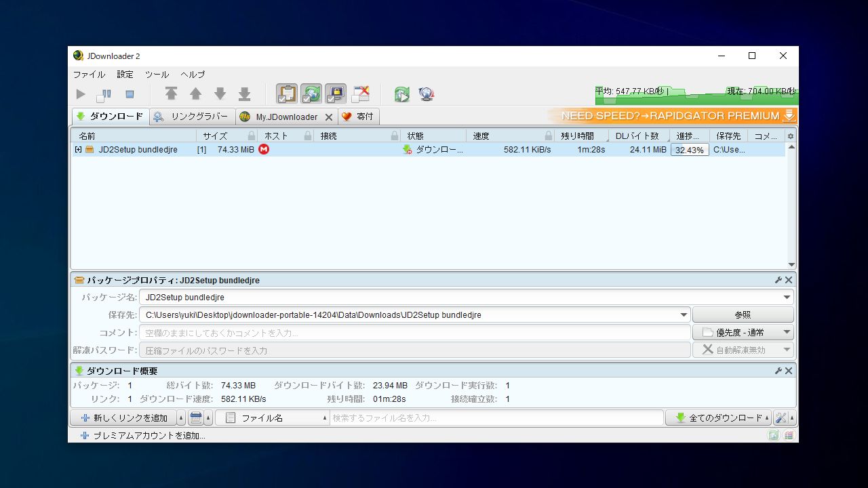Toggle clipboard monitoring button
868x488 pixels.
click(x=287, y=94)
